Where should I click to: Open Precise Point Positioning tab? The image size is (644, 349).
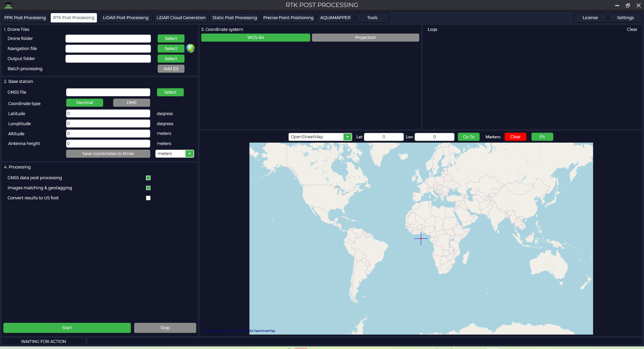point(288,18)
